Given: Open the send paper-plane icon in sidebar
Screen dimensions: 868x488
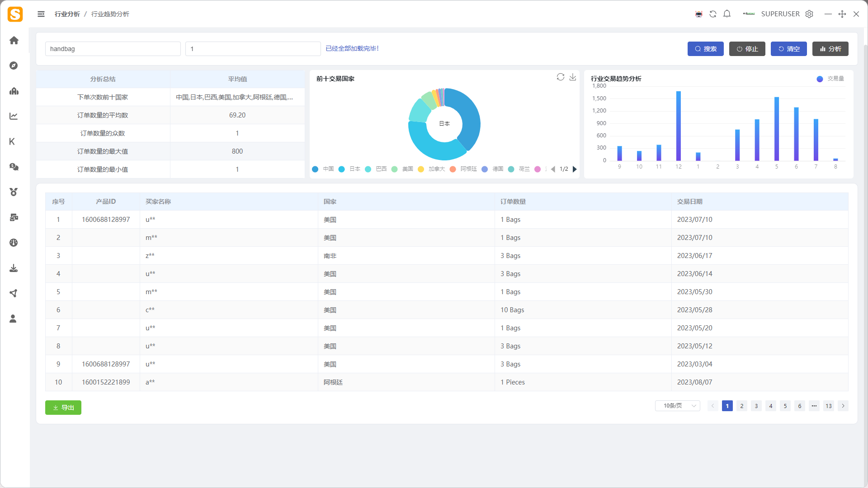Looking at the screenshot, I should [14, 294].
